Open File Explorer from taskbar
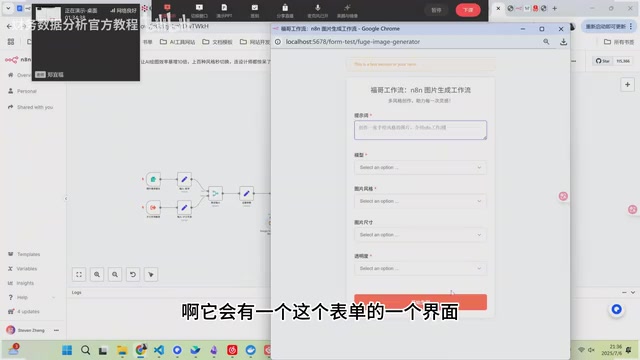 [x=122, y=350]
